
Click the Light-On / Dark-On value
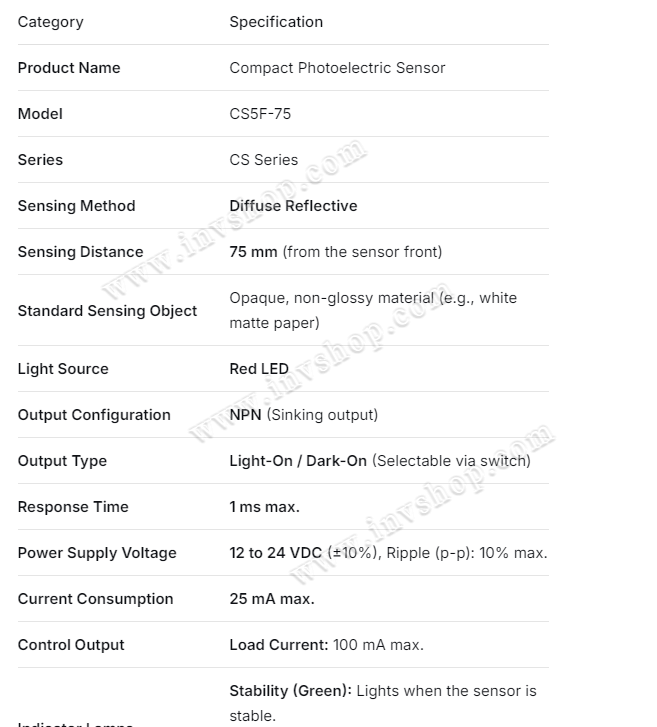coord(298,461)
